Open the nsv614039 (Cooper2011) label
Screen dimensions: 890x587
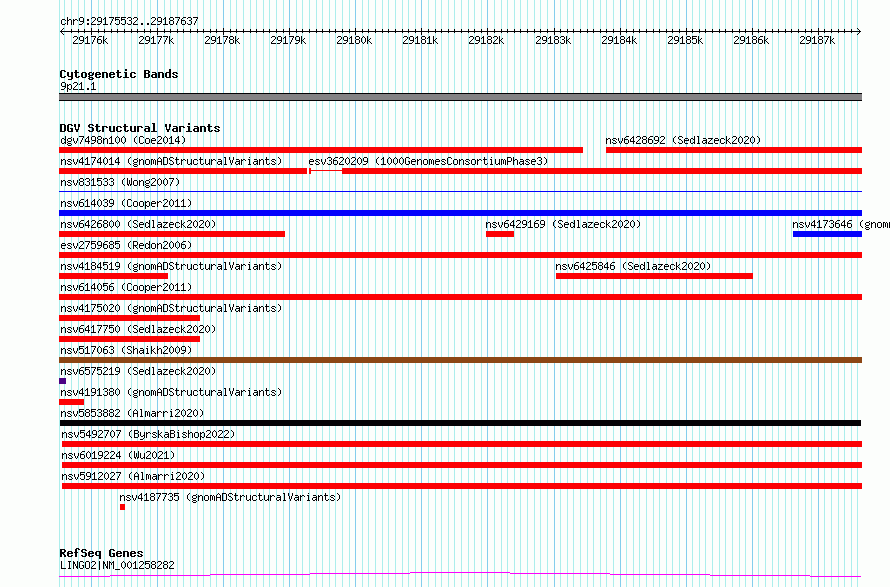coord(126,203)
